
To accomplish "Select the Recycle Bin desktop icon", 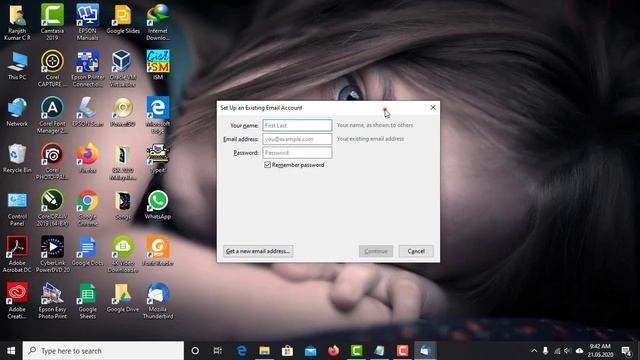I will (17, 158).
